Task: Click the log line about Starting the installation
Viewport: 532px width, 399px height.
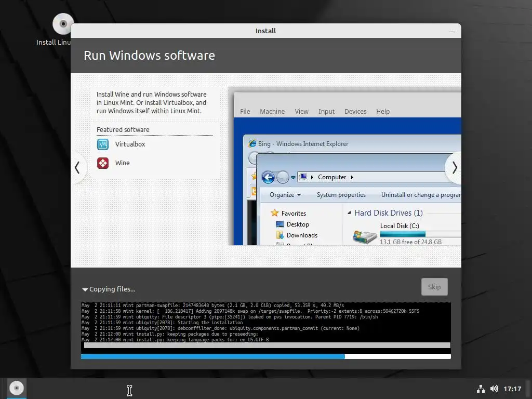Action: point(162,323)
